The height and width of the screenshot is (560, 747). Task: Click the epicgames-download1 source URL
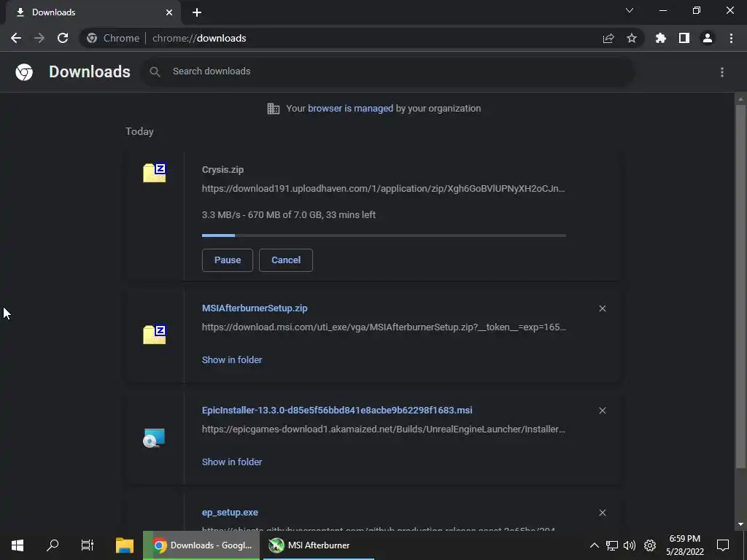384,429
